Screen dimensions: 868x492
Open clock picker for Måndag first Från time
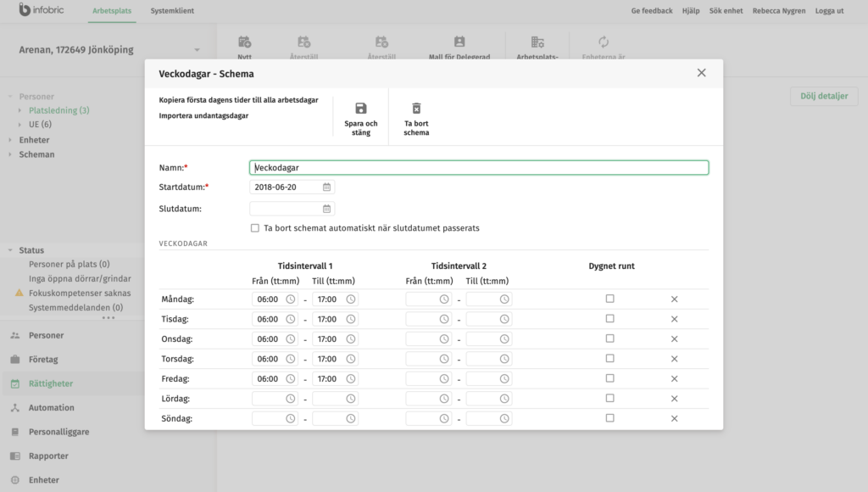tap(291, 299)
